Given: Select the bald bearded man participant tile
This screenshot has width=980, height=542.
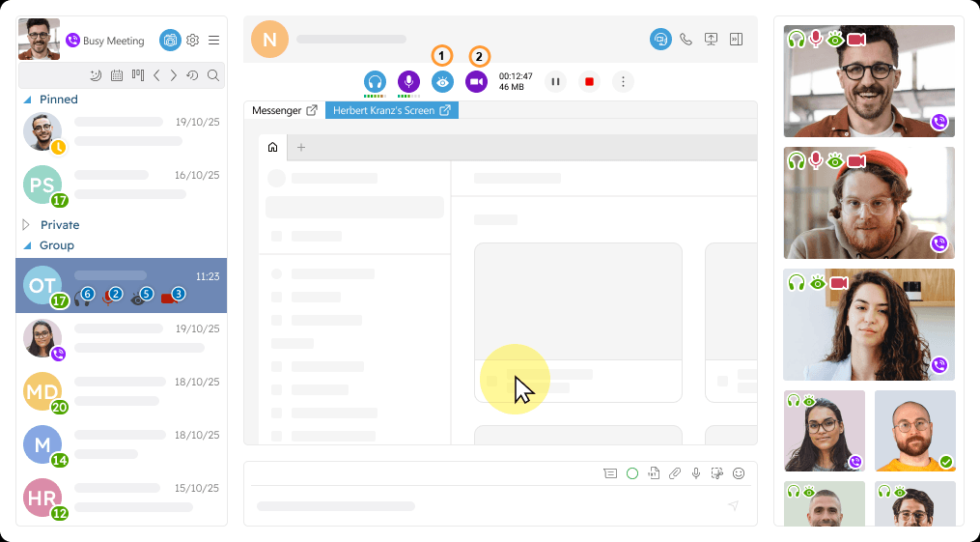Looking at the screenshot, I should tap(915, 431).
